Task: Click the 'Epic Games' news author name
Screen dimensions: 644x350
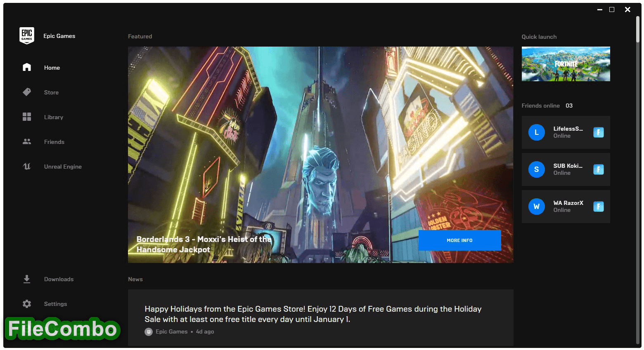Action: 172,332
